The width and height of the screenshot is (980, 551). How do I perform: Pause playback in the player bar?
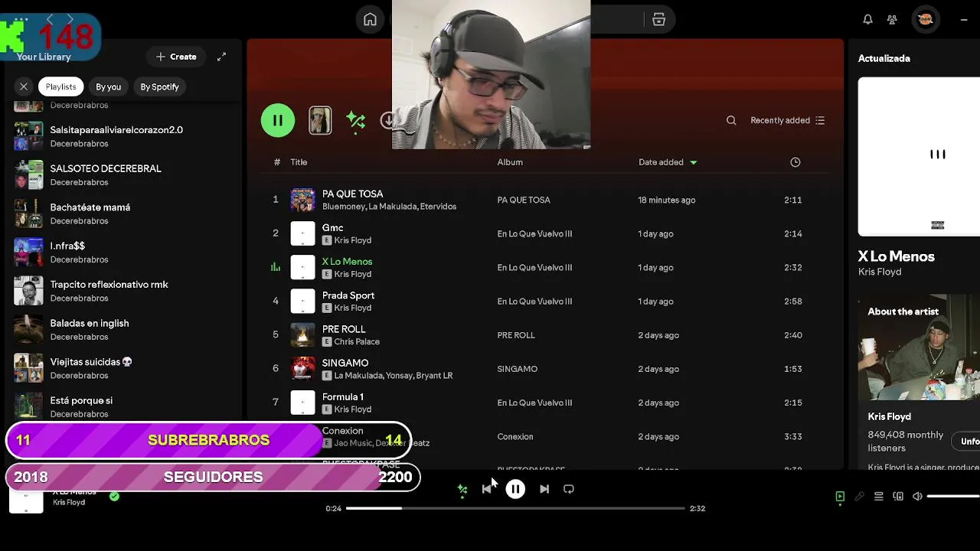(515, 489)
